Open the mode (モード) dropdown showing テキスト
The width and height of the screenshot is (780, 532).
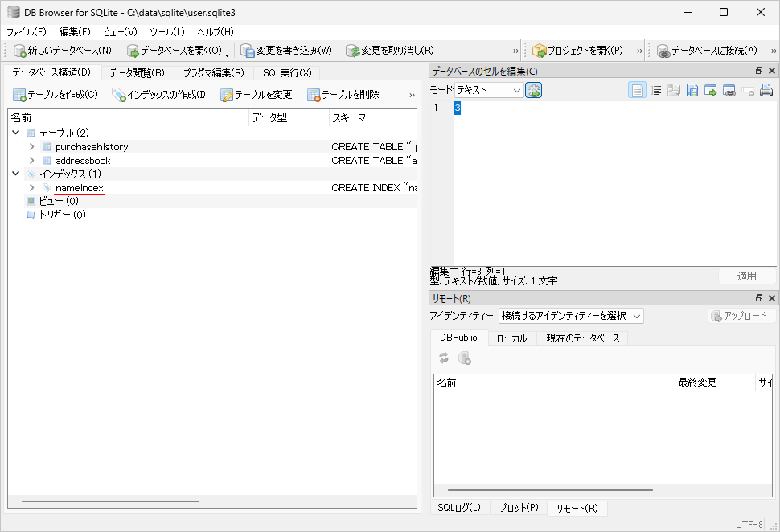490,91
